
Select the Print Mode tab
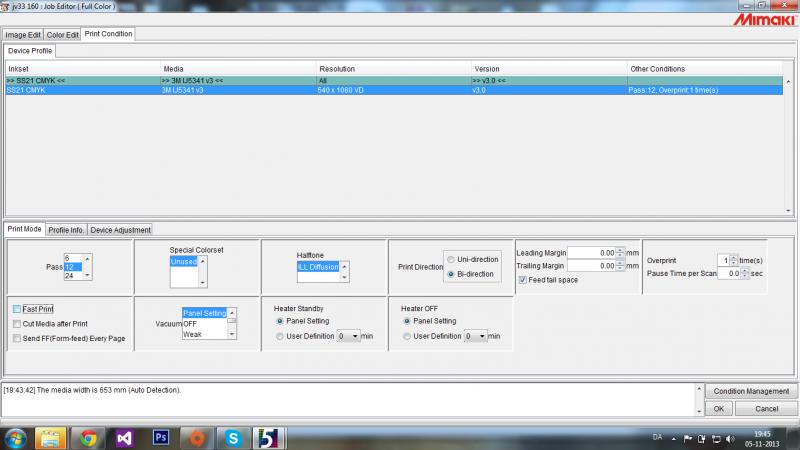click(24, 229)
